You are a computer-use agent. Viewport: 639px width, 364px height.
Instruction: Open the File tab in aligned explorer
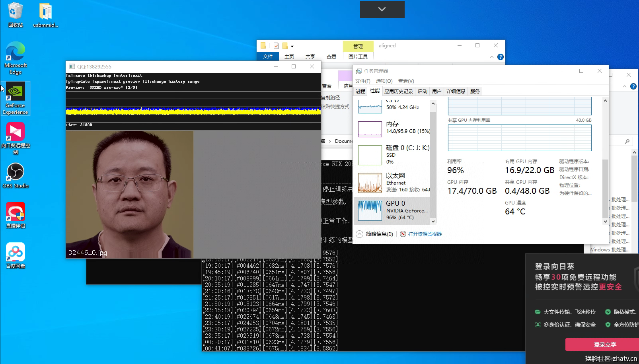pyautogui.click(x=268, y=56)
